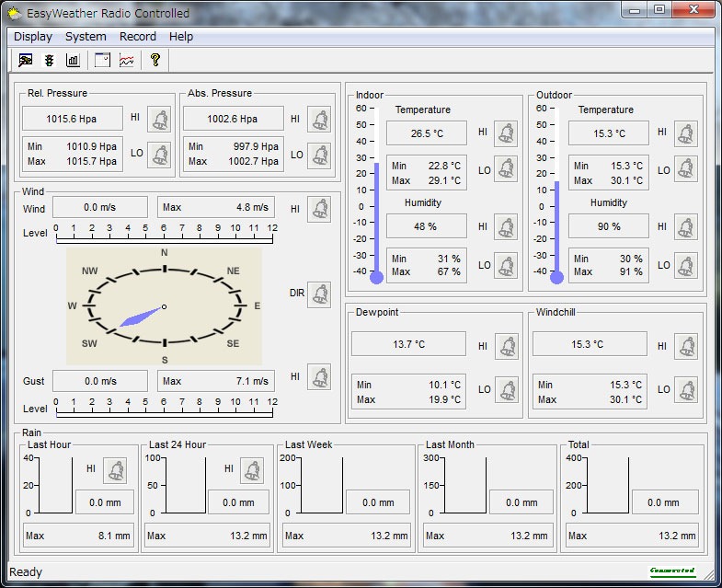Click the Rel. Pressure 1015.6 Hpa value
Image resolution: width=722 pixels, height=588 pixels.
click(x=73, y=119)
